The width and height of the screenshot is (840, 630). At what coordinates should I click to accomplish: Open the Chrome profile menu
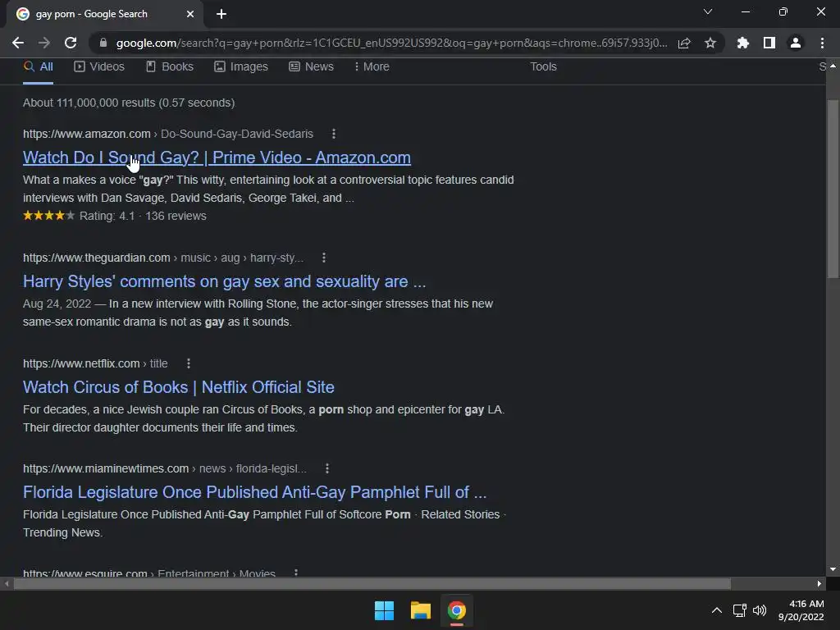pos(796,43)
